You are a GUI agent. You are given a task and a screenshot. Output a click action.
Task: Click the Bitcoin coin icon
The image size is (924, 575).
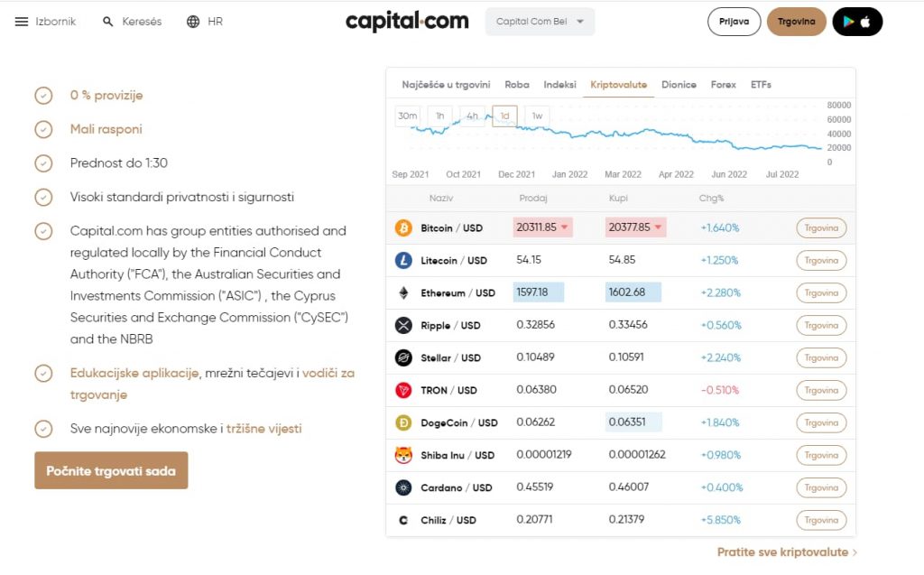tap(403, 228)
